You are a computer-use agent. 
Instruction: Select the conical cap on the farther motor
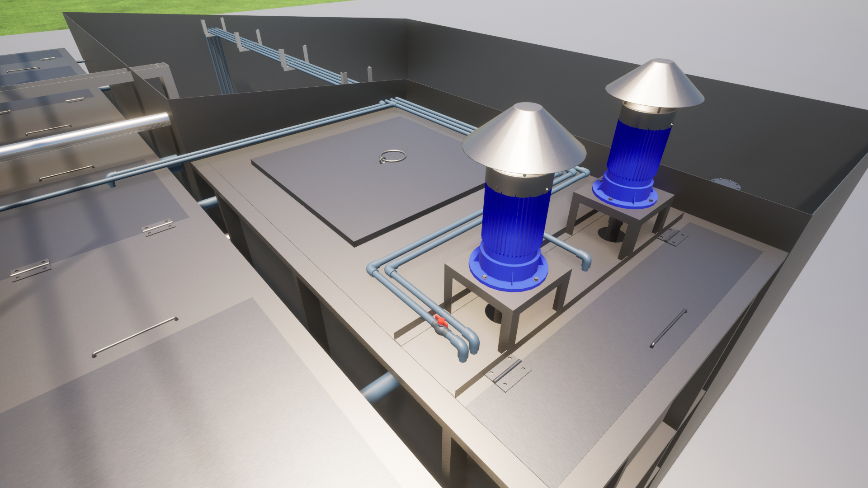[655, 84]
